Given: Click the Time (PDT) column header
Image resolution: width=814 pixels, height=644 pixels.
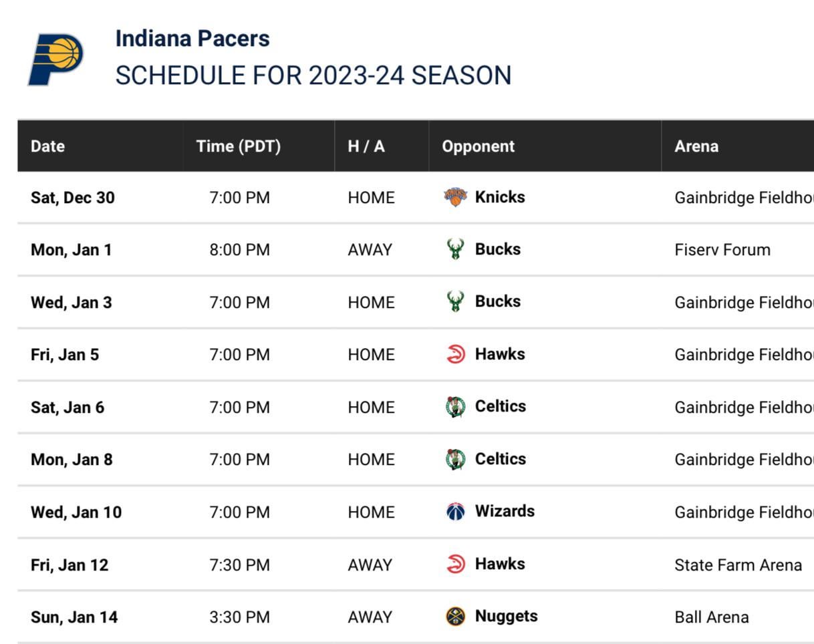Looking at the screenshot, I should [238, 146].
